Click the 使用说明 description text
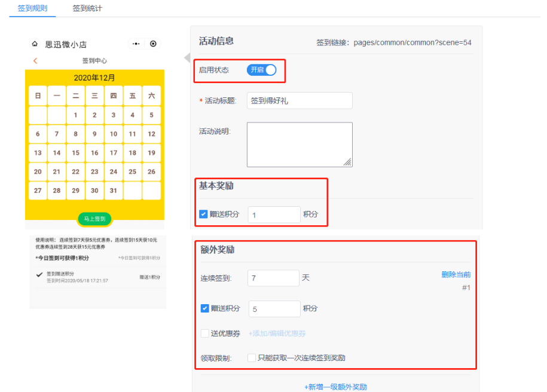This screenshot has height=392, width=547. click(96, 243)
